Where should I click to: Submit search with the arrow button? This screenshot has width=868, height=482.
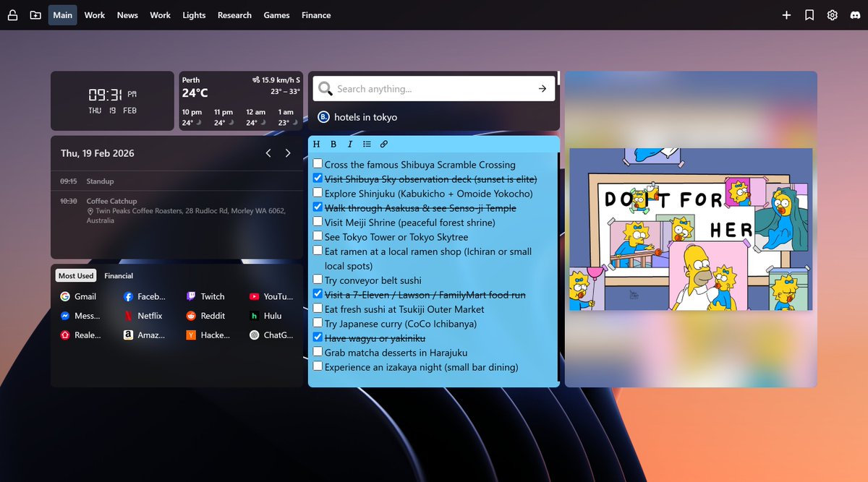click(542, 89)
